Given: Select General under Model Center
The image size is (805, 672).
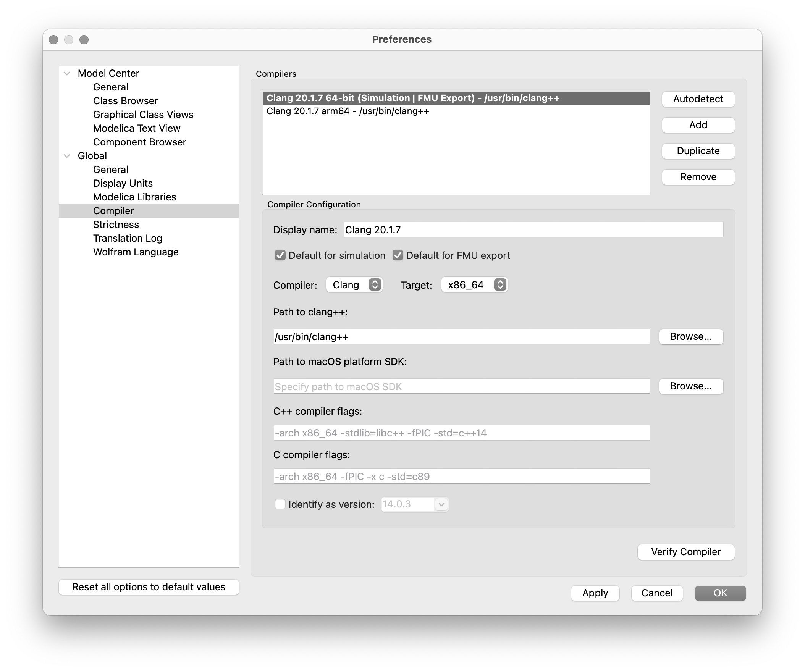Looking at the screenshot, I should tap(110, 87).
